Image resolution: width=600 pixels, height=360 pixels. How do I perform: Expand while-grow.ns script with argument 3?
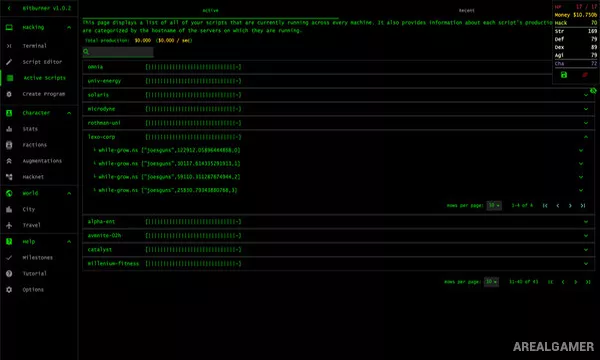[581, 190]
